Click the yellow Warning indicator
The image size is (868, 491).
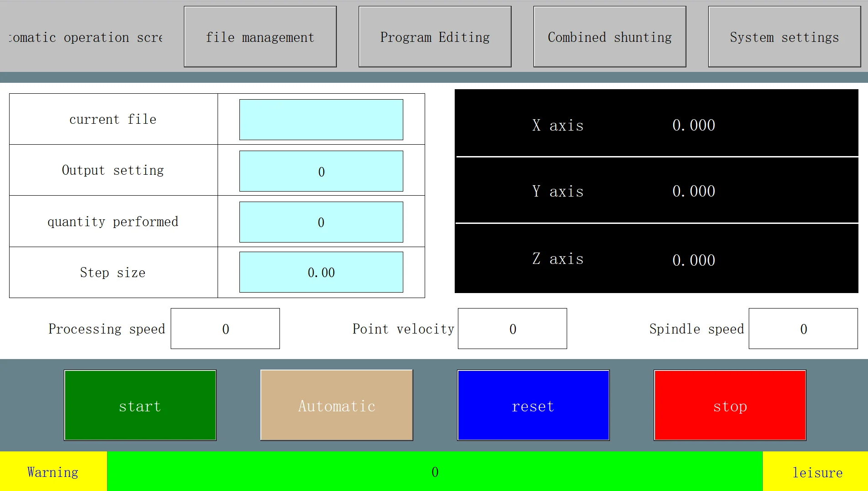pyautogui.click(x=53, y=471)
